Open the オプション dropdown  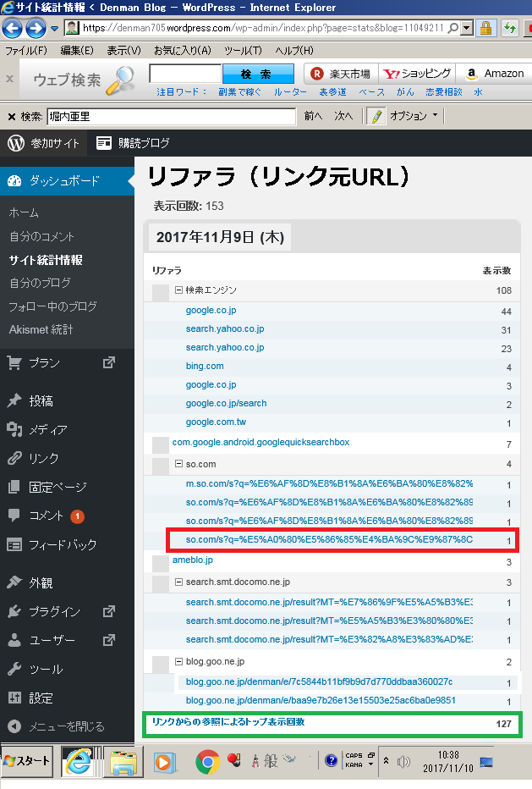point(414,116)
